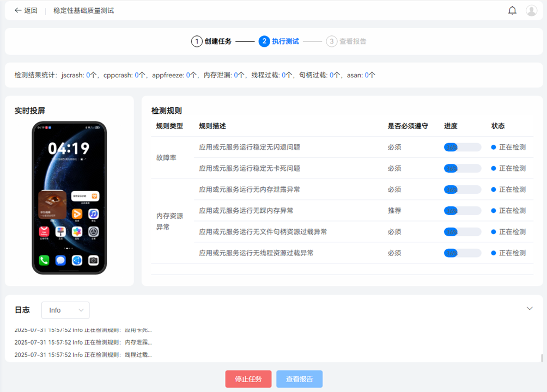Click the blue 查看报告 button
Viewport: 547px width, 392px height.
pos(299,379)
